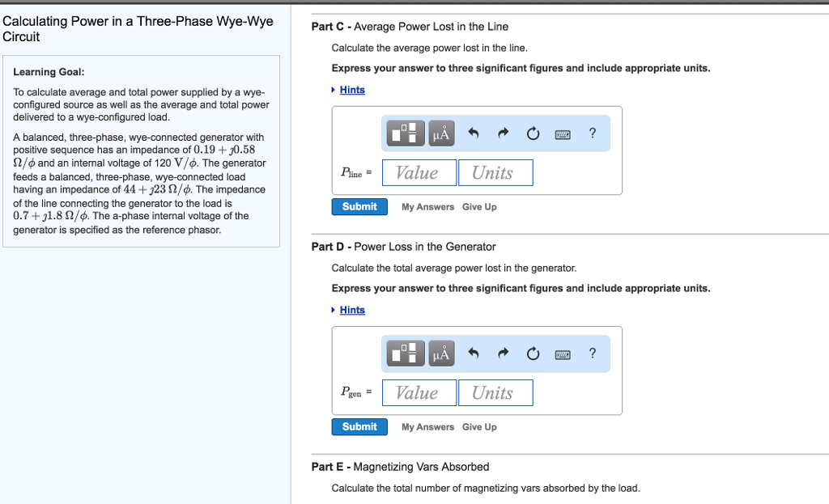
Task: Open the keyboard shortcuts icon in Part D
Action: [x=562, y=353]
